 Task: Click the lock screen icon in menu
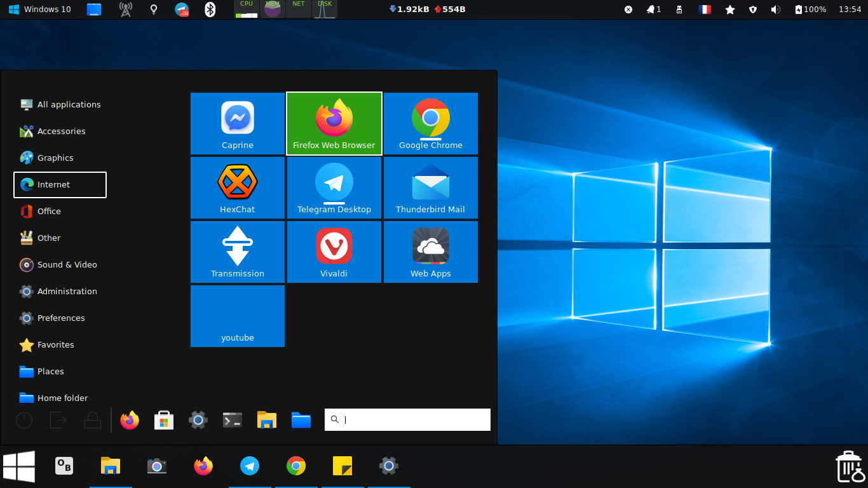click(93, 420)
